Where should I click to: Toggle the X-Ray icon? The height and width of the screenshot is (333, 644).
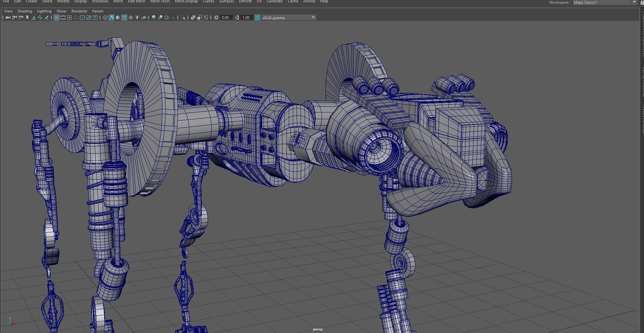tap(193, 18)
